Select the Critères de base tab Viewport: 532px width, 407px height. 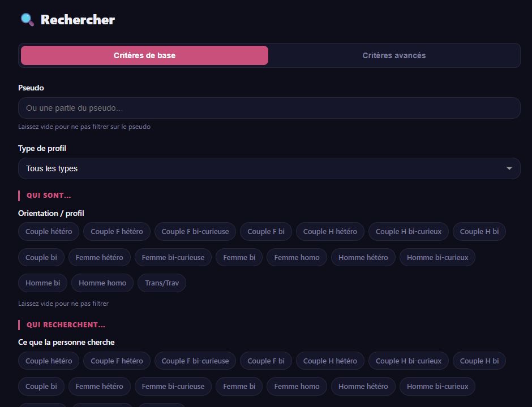pyautogui.click(x=144, y=55)
